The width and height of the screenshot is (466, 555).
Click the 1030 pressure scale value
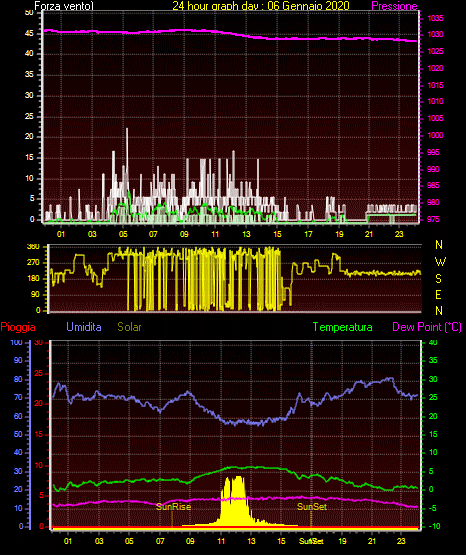[435, 34]
